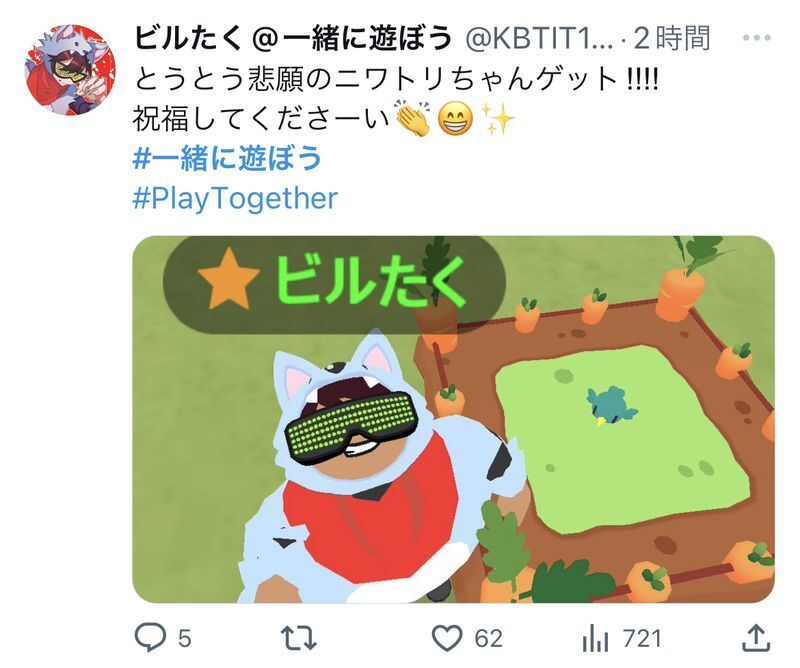This screenshot has width=800, height=668.
Task: View analytics bar chart icon
Action: coord(595,638)
